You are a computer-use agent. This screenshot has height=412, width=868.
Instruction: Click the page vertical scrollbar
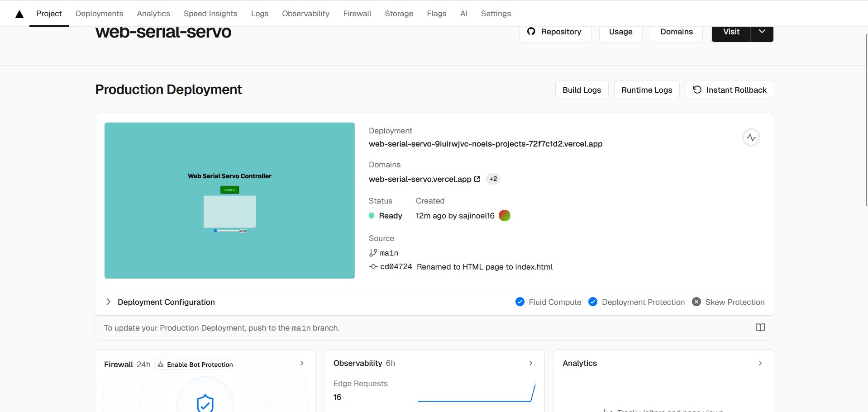point(866,120)
